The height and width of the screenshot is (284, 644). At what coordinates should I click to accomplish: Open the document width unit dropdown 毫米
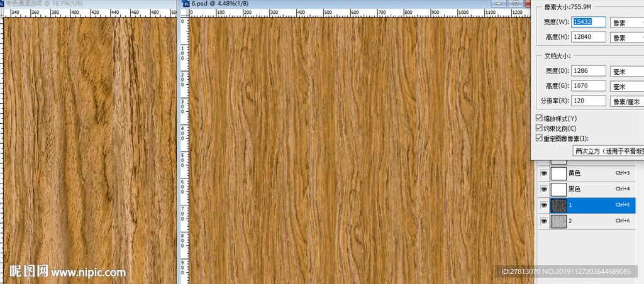[x=627, y=72]
